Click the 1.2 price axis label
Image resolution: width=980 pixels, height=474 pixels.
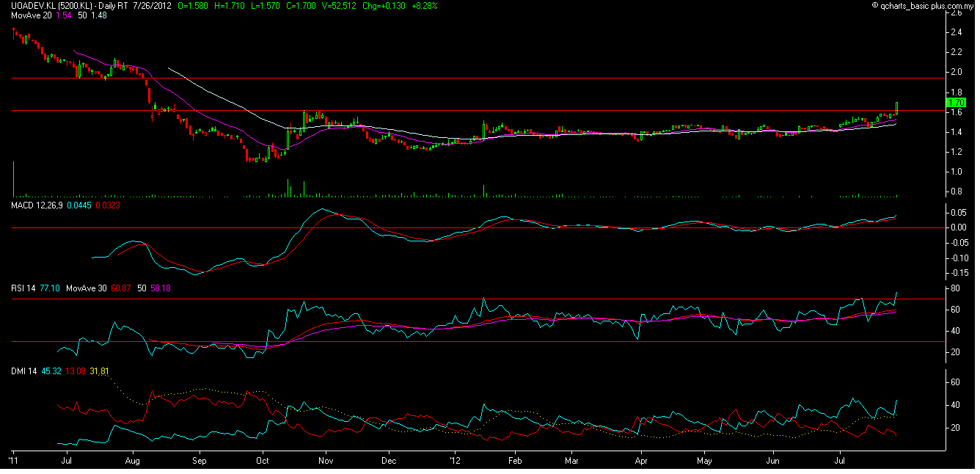pyautogui.click(x=957, y=152)
